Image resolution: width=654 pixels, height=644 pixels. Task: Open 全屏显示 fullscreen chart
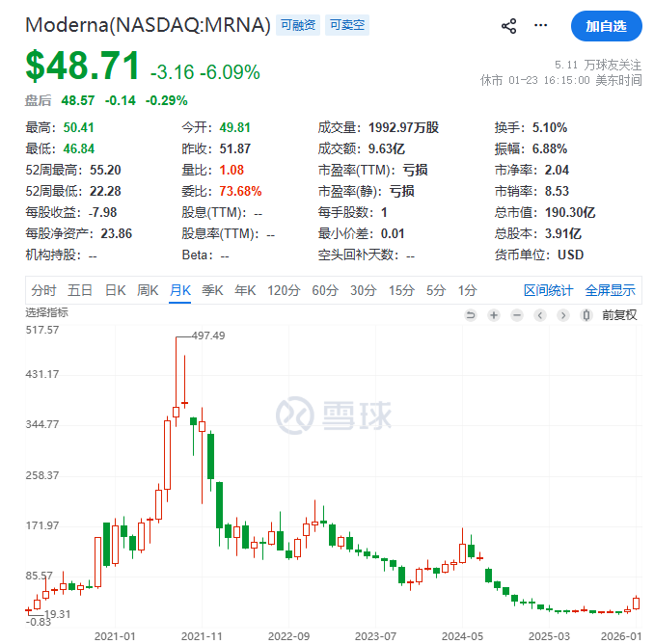(610, 290)
